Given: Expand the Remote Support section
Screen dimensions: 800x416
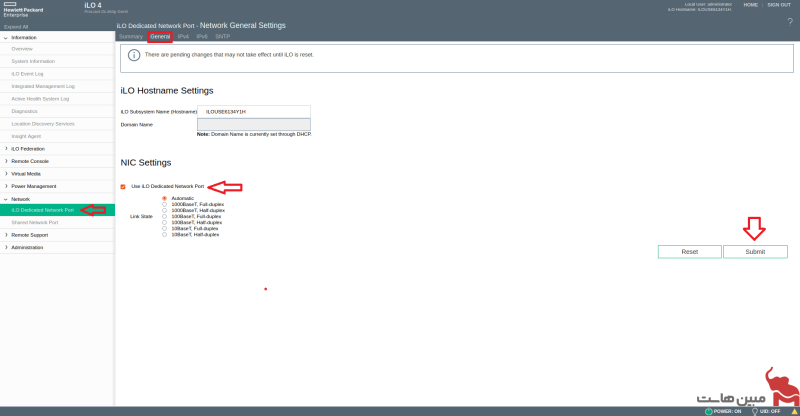Looking at the screenshot, I should tap(6, 235).
